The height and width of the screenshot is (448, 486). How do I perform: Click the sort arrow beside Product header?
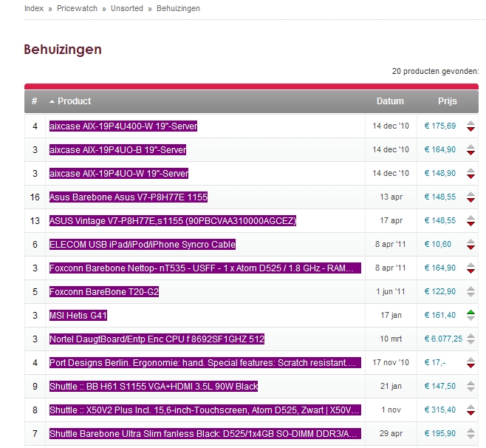click(52, 101)
